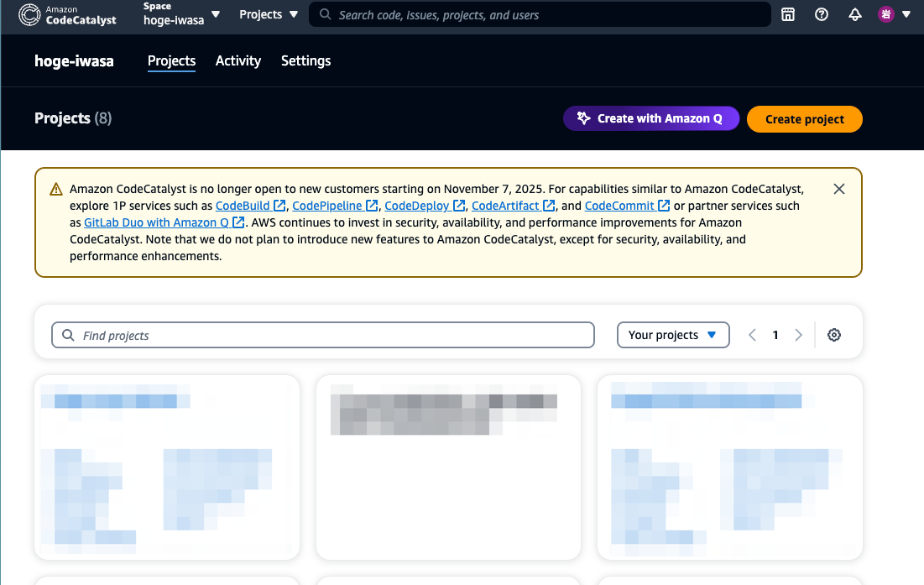This screenshot has height=585, width=924.
Task: Open the notifications bell icon
Action: [855, 14]
